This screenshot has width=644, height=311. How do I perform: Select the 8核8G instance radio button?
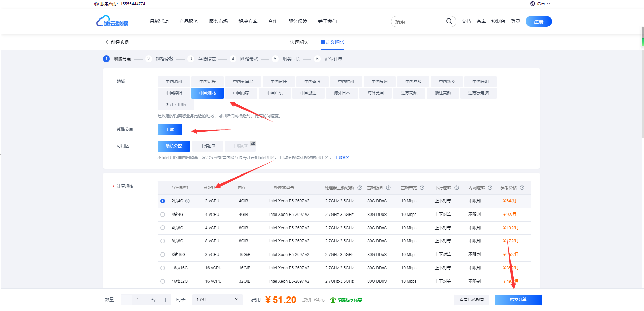(163, 241)
